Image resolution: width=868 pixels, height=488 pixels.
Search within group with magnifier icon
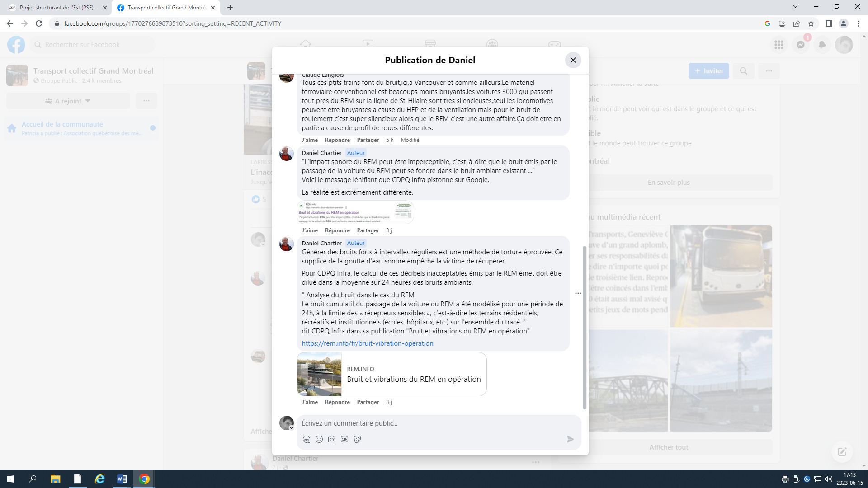tap(743, 71)
